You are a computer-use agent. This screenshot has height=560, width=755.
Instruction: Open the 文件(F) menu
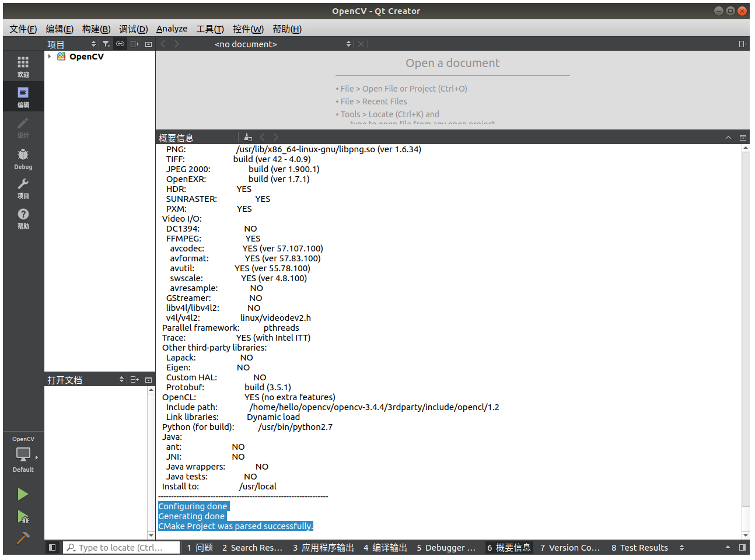23,29
